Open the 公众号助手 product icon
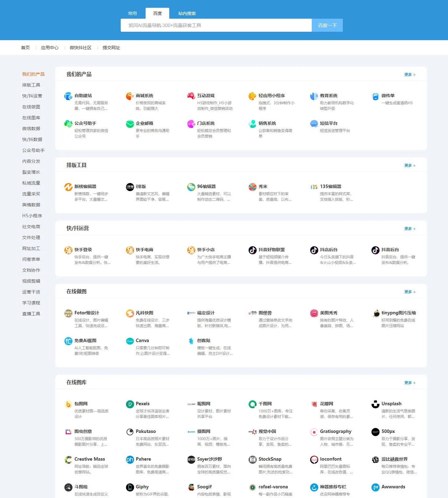Screen dimensions: 448x498 coord(68,124)
